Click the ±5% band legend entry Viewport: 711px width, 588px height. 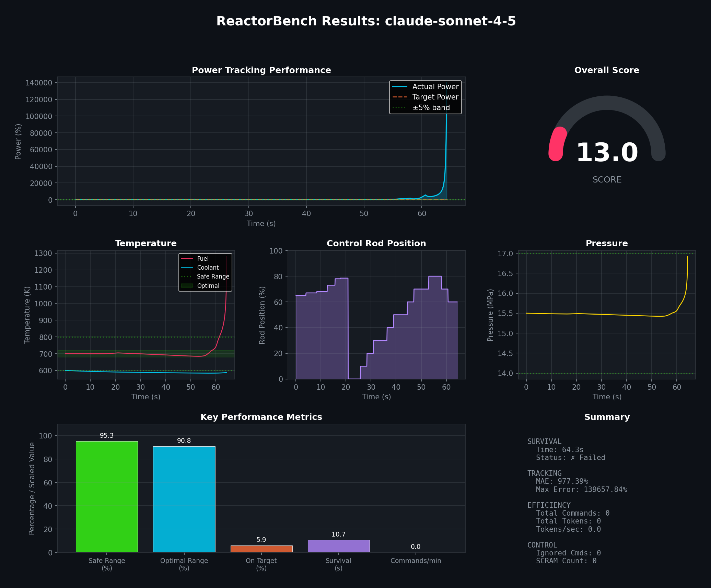pyautogui.click(x=431, y=108)
